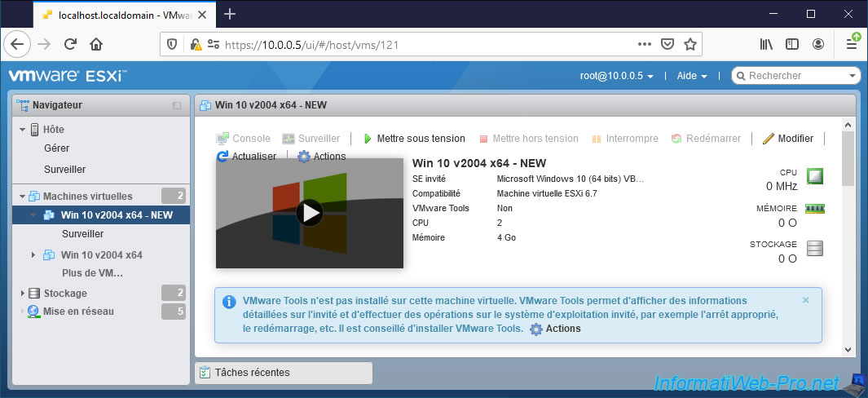
Task: Select Mise en réseau in navigator
Action: point(78,312)
